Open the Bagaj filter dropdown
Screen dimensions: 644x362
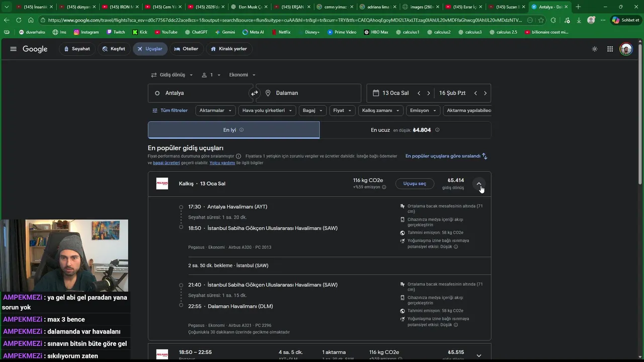point(312,111)
